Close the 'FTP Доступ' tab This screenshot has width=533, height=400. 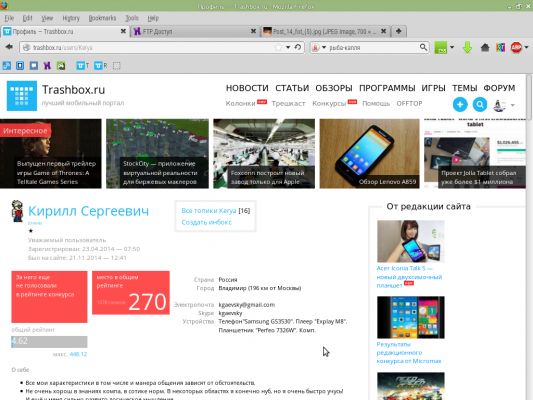[x=253, y=31]
